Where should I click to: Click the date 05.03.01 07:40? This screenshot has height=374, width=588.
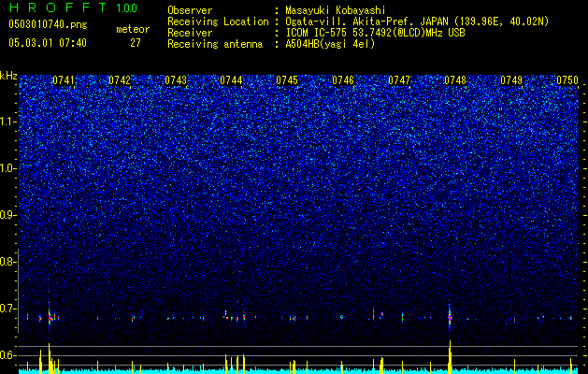(x=48, y=43)
